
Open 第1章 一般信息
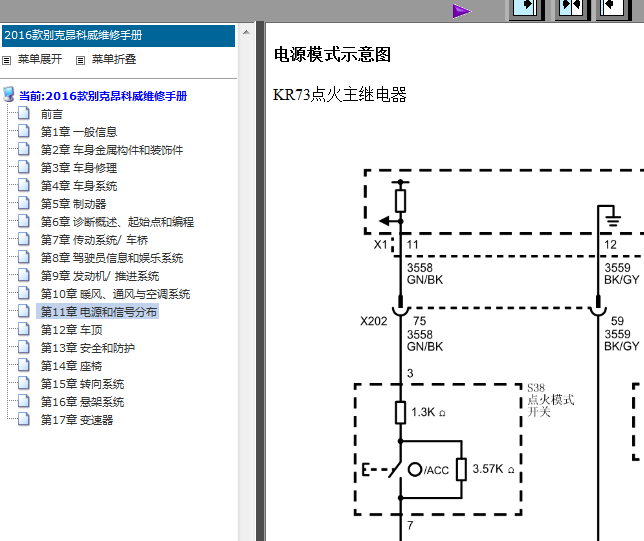pyautogui.click(x=79, y=132)
